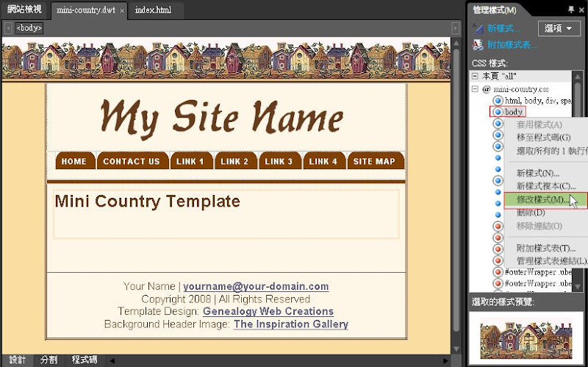
Task: Click the tag bar right arrow
Action: [456, 28]
